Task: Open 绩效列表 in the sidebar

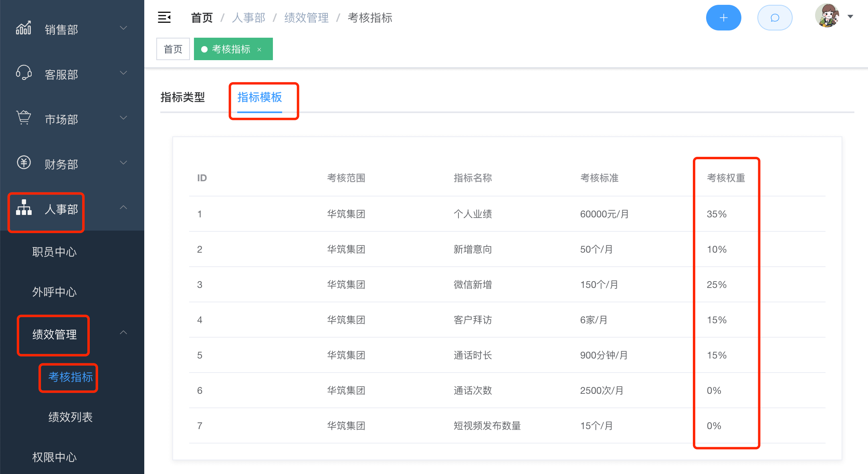Action: [x=71, y=417]
